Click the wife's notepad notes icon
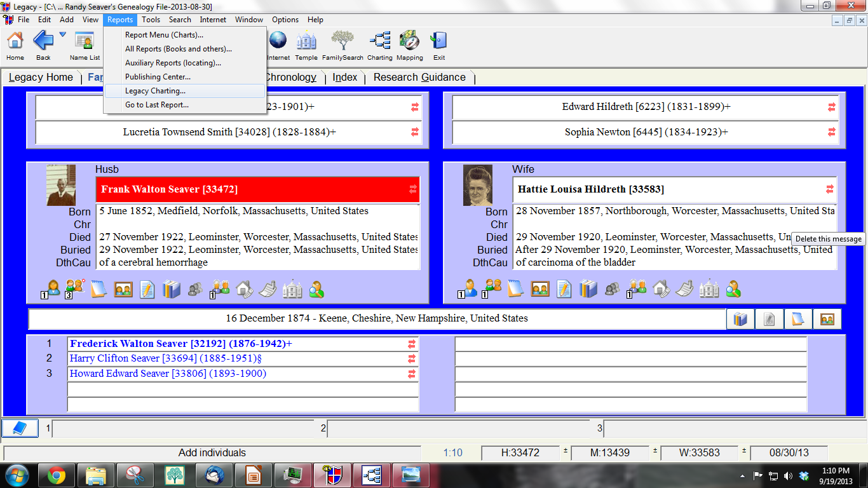868x488 pixels. [x=515, y=289]
